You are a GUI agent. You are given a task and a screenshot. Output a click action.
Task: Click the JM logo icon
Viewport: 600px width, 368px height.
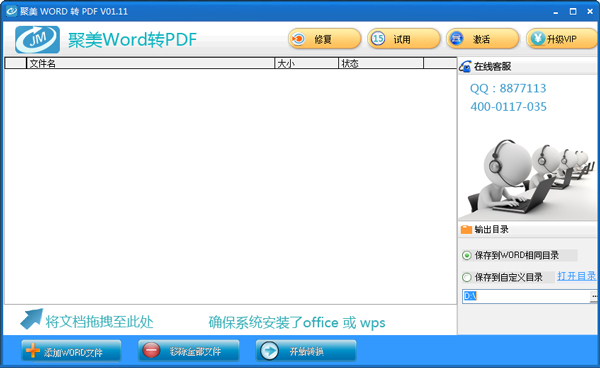pyautogui.click(x=38, y=39)
